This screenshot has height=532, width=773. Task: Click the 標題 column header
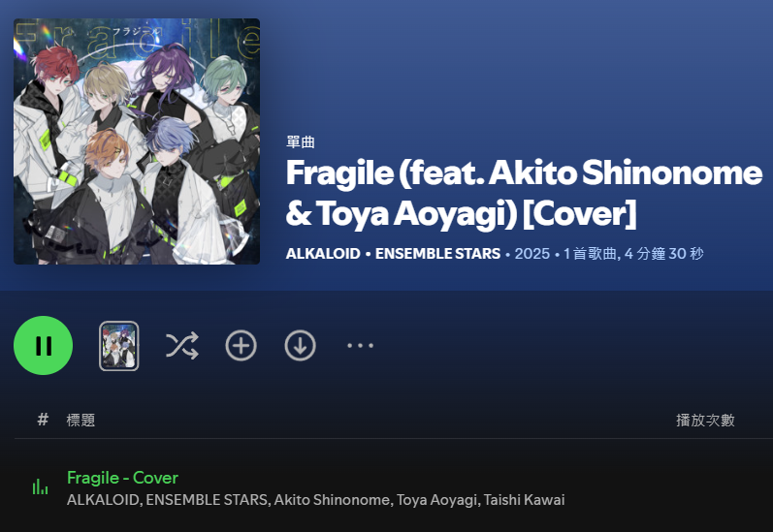[x=81, y=421]
